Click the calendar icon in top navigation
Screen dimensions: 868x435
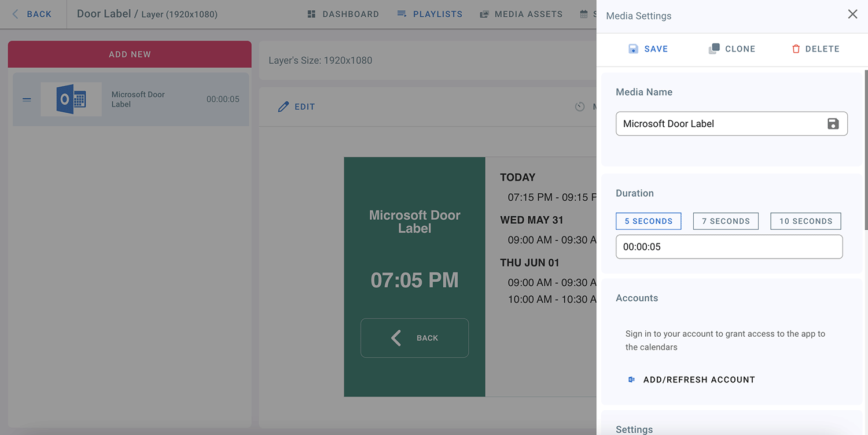click(584, 14)
